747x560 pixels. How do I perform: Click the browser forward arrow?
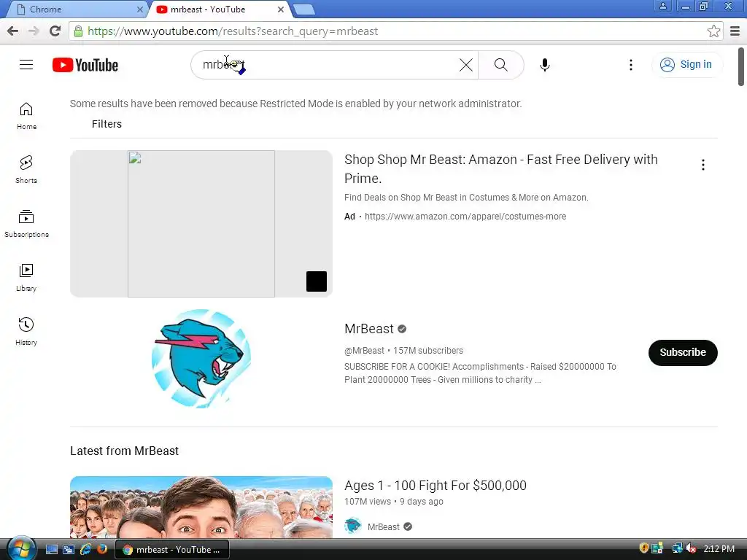pos(34,31)
